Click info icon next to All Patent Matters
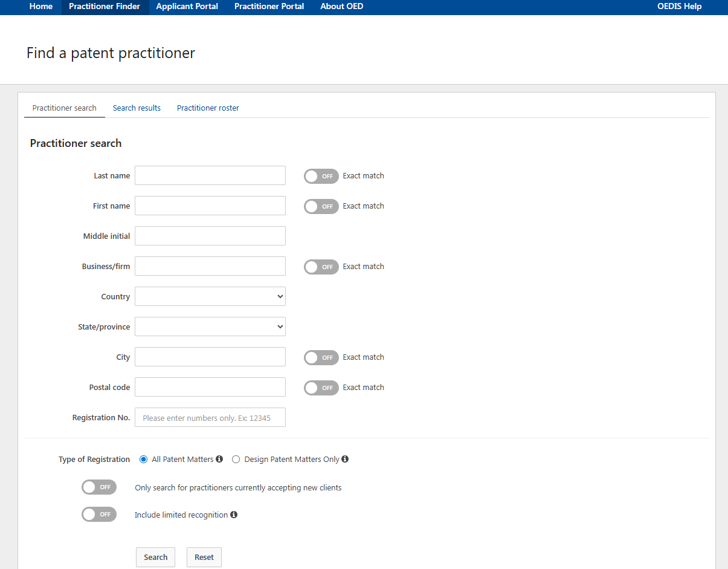The image size is (728, 569). coord(219,459)
